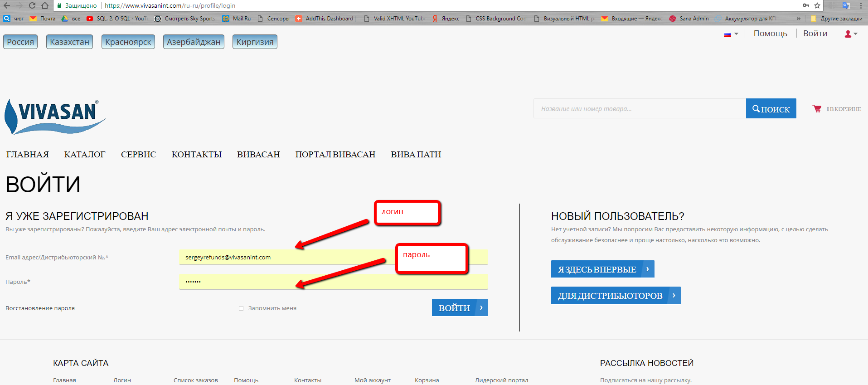Viewport: 868px width, 385px height.
Task: Click the browser home icon
Action: tap(44, 5)
